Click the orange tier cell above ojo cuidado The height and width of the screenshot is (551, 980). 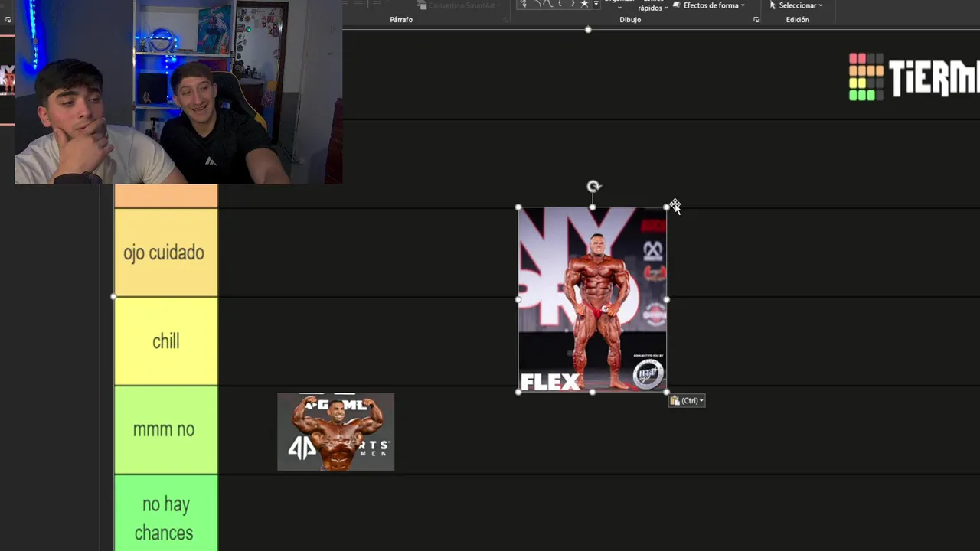point(165,196)
